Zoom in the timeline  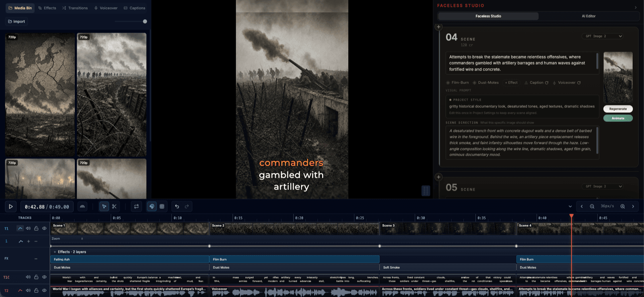point(623,206)
